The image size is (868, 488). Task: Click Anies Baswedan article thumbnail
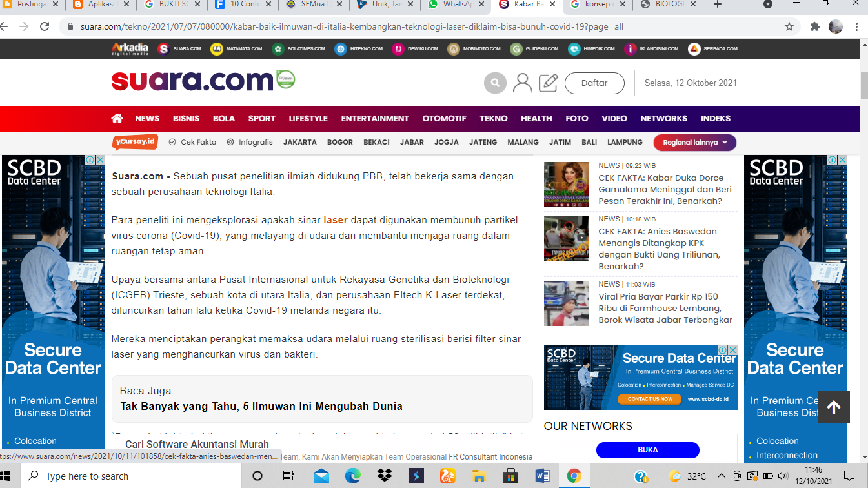point(567,238)
